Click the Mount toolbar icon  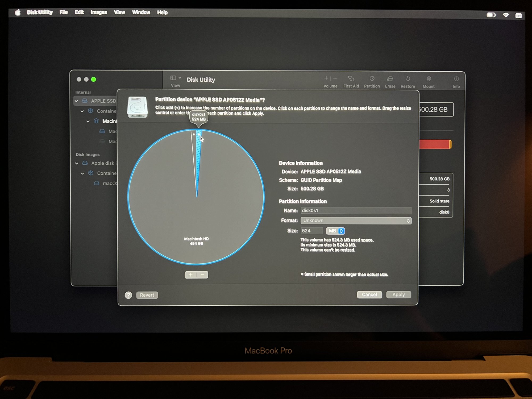(x=429, y=79)
